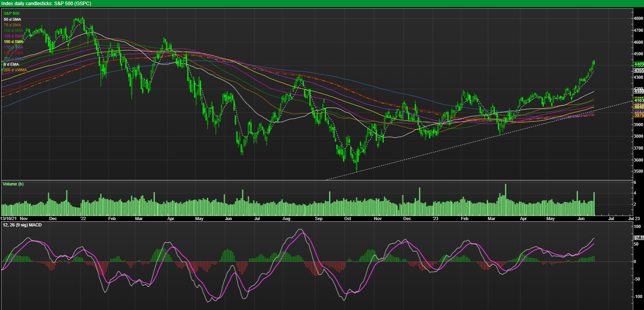Click the ''23' year marker on time axis

(x=436, y=218)
